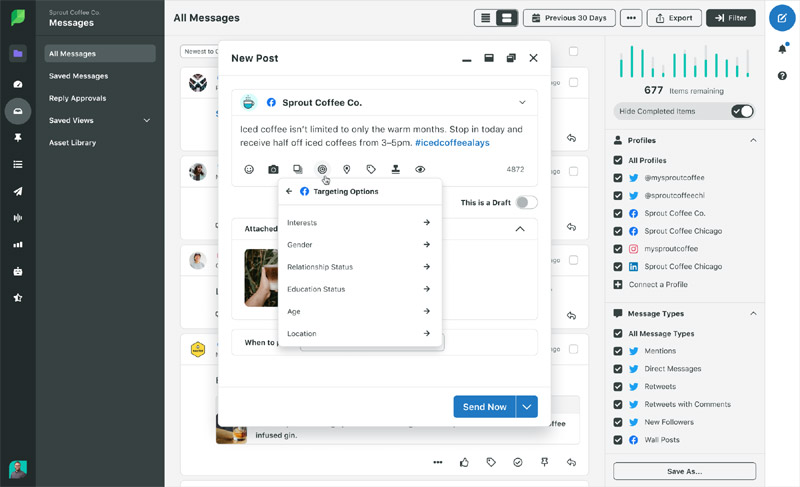Toggle Hide Completed Items switch
The width and height of the screenshot is (800, 487).
pyautogui.click(x=742, y=111)
